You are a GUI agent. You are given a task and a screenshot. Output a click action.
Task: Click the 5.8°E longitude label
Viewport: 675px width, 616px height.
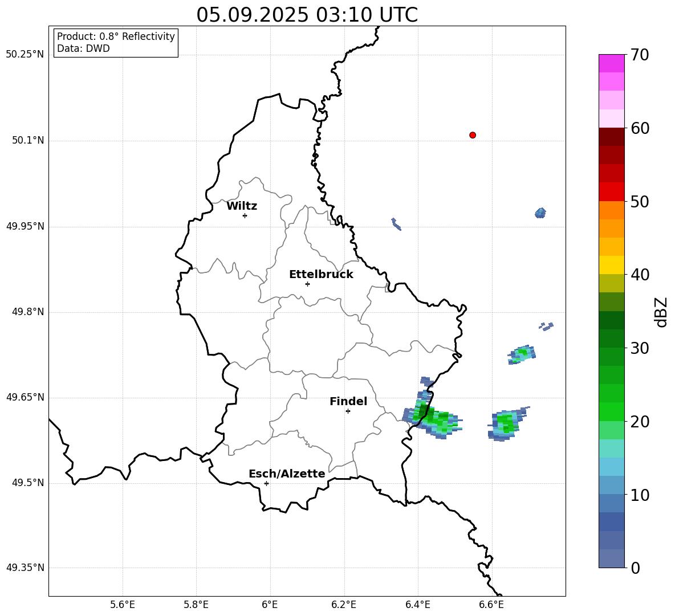coord(196,605)
